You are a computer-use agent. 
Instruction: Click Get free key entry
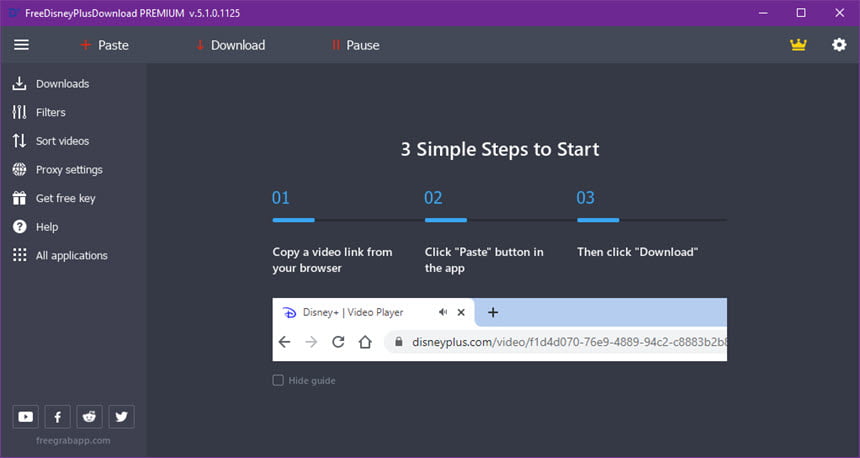pos(54,198)
